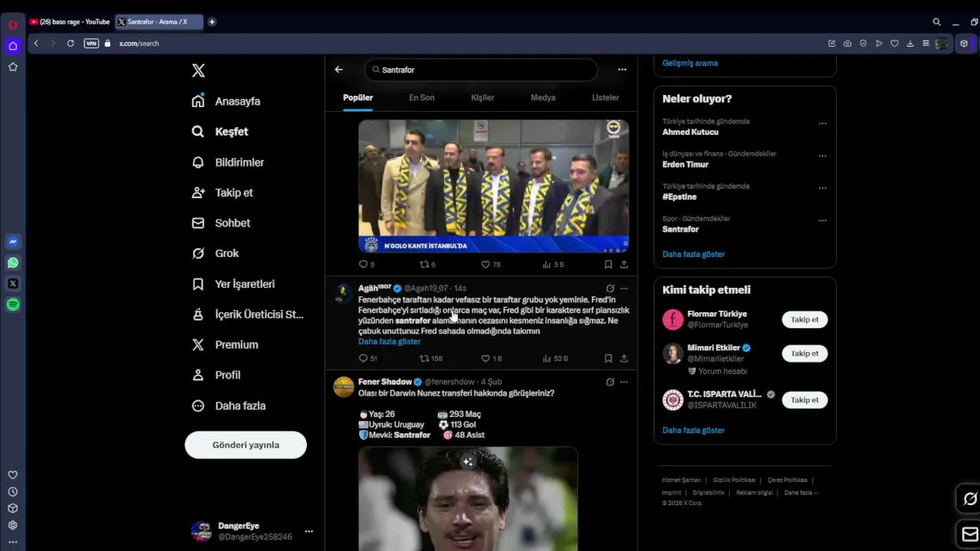Follow Mimari Etkiler
Image resolution: width=980 pixels, height=551 pixels.
click(805, 354)
